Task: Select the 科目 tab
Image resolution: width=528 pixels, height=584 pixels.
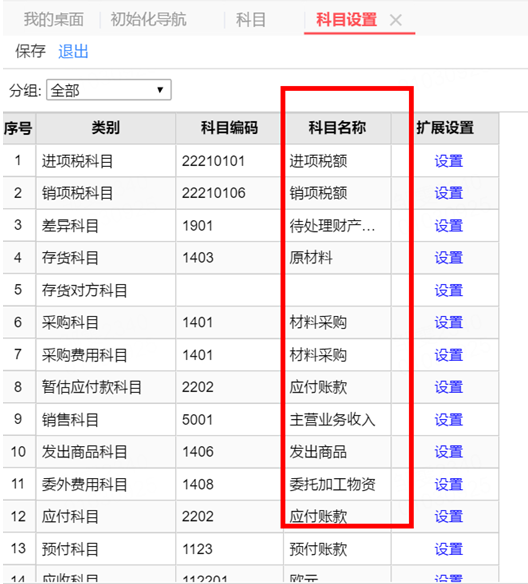Action: (x=251, y=19)
